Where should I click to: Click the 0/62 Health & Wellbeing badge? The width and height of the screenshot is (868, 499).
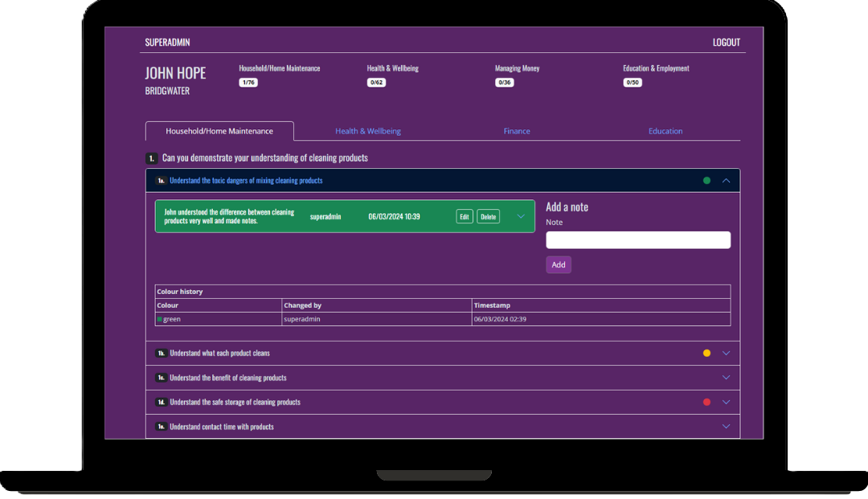pyautogui.click(x=376, y=83)
